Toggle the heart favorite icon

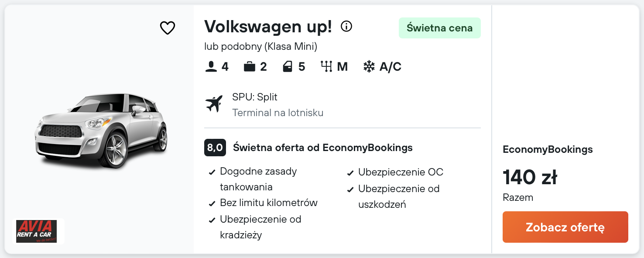coord(168,28)
